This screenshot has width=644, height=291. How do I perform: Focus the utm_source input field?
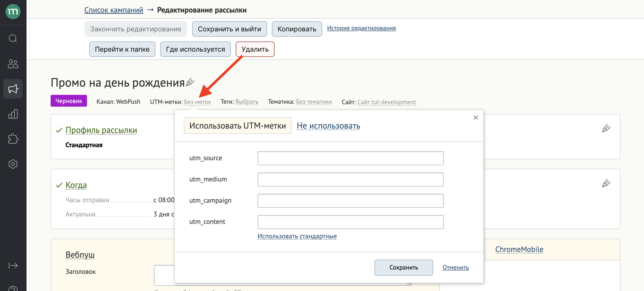tap(350, 158)
